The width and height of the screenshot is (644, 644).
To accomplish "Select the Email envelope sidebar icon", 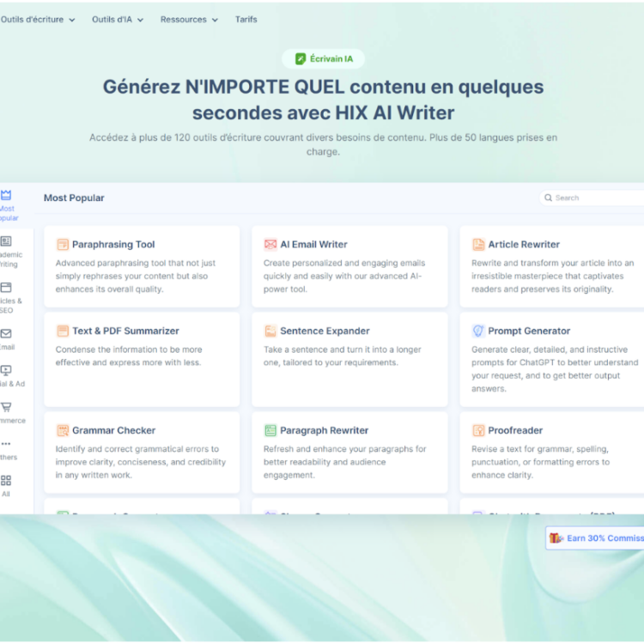I will point(6,333).
